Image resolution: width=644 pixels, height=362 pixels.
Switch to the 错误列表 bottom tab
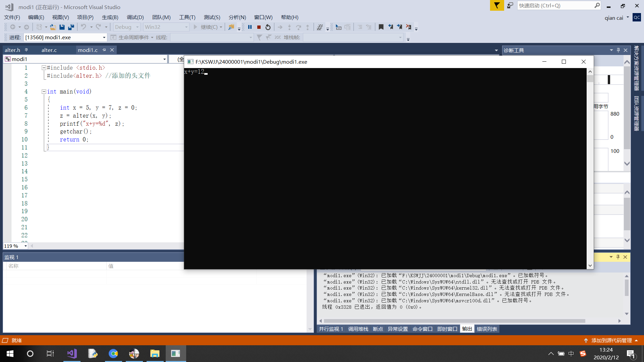487,329
